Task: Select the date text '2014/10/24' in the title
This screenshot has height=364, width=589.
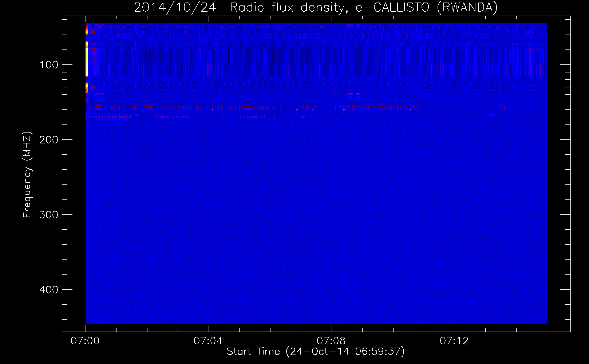Action: coord(175,8)
